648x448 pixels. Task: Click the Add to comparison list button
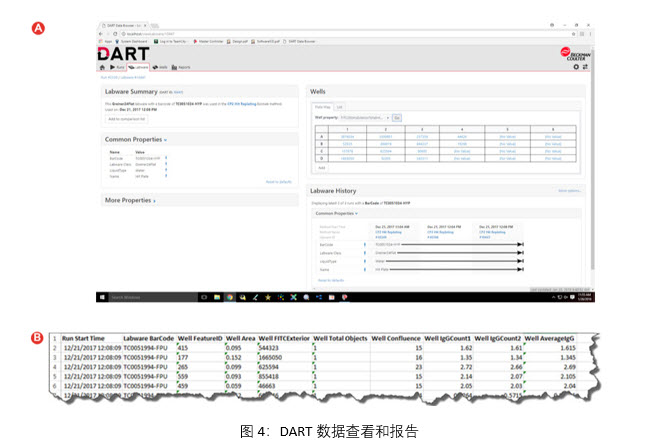128,119
